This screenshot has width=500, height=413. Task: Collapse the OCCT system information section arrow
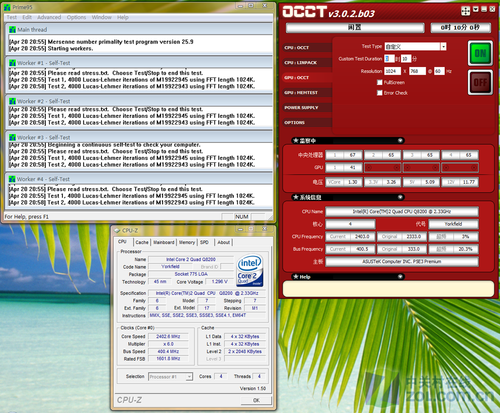[400, 197]
